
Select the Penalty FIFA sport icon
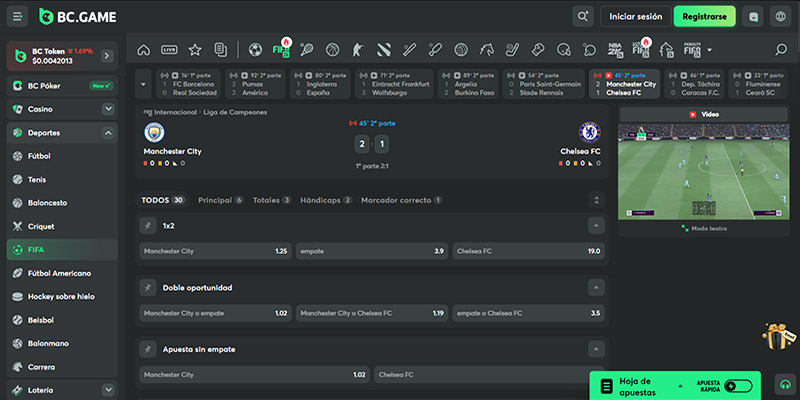tap(692, 49)
